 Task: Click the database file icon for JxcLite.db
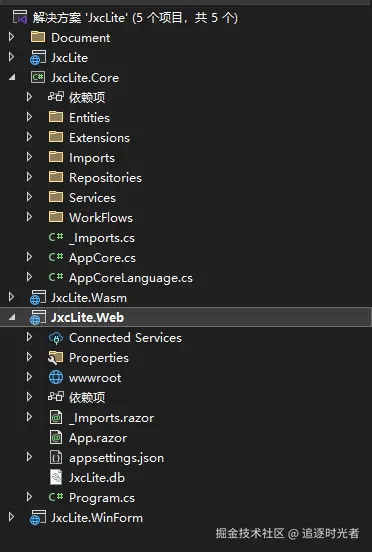point(56,478)
